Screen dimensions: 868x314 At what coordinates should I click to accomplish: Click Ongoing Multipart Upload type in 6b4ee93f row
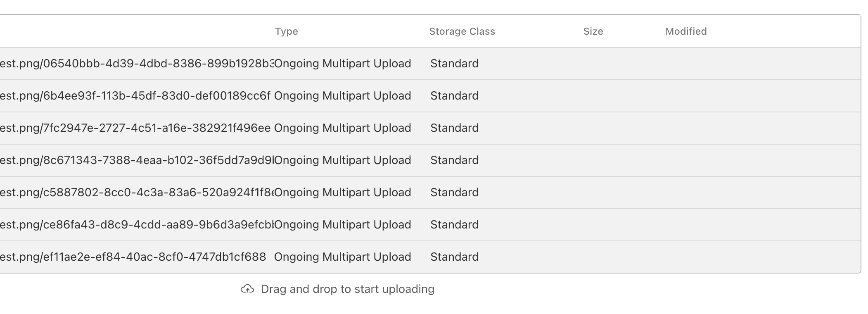point(342,96)
